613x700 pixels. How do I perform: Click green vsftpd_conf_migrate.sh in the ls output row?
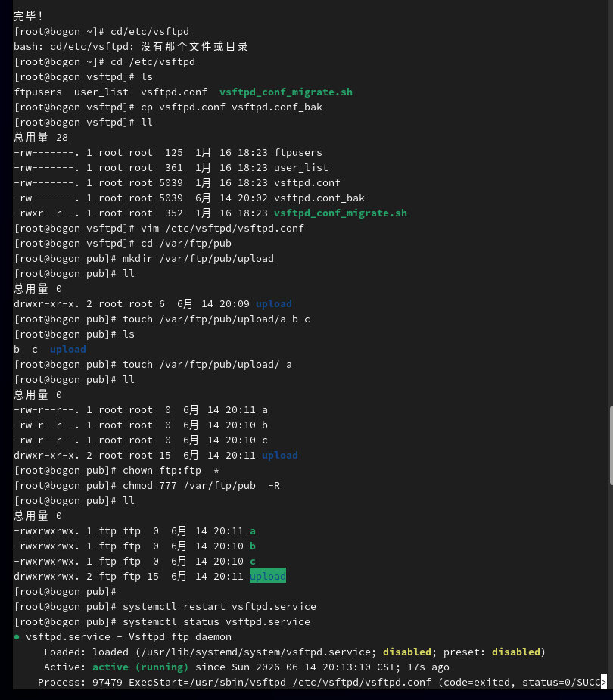[286, 92]
